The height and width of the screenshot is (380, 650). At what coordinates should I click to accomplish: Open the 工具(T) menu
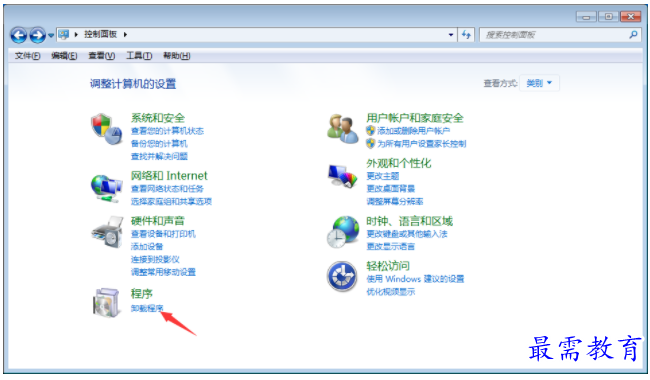tap(139, 56)
